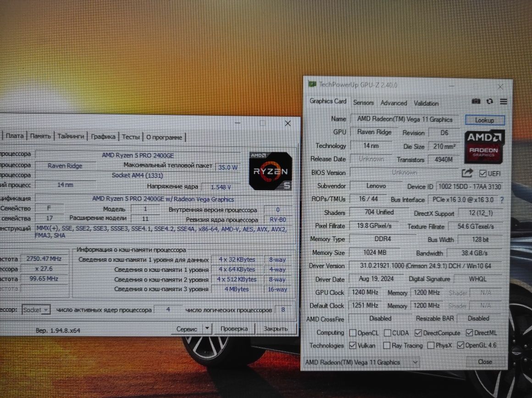
Task: Switch to the Advanced tab
Action: pos(393,103)
